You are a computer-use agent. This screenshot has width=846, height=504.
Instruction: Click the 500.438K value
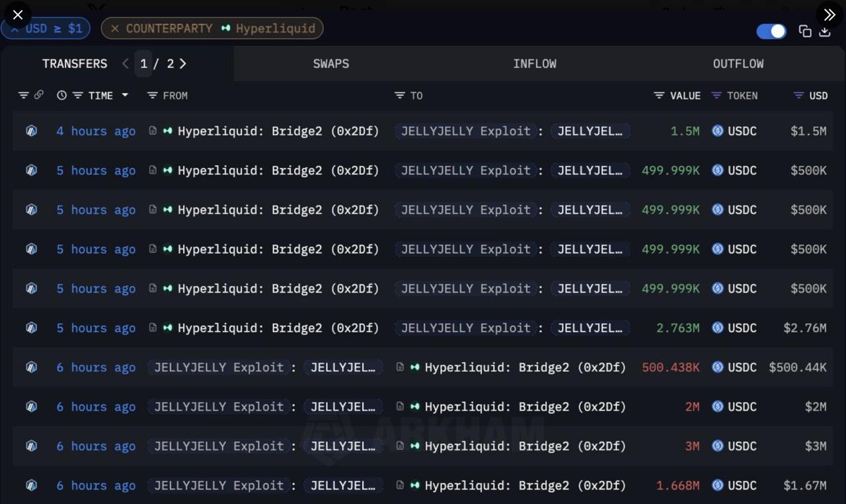[671, 367]
